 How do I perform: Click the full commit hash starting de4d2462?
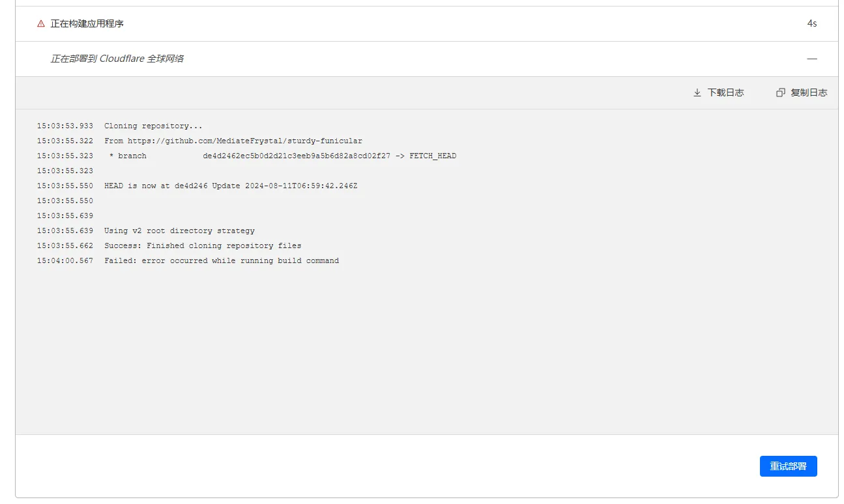[297, 156]
